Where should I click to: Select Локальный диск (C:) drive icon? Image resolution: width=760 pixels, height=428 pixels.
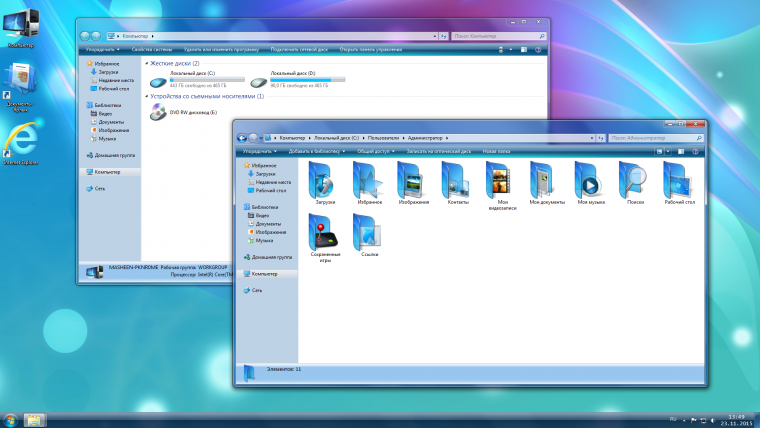[158, 83]
